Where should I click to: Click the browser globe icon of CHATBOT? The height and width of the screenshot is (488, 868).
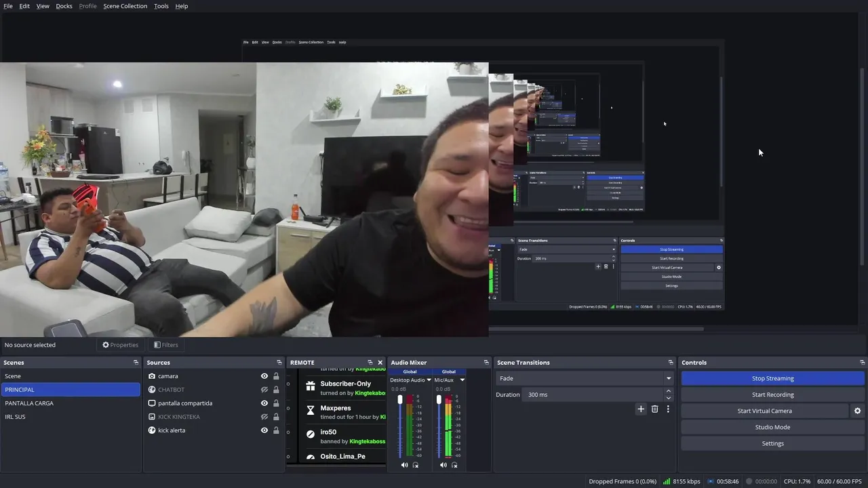152,390
